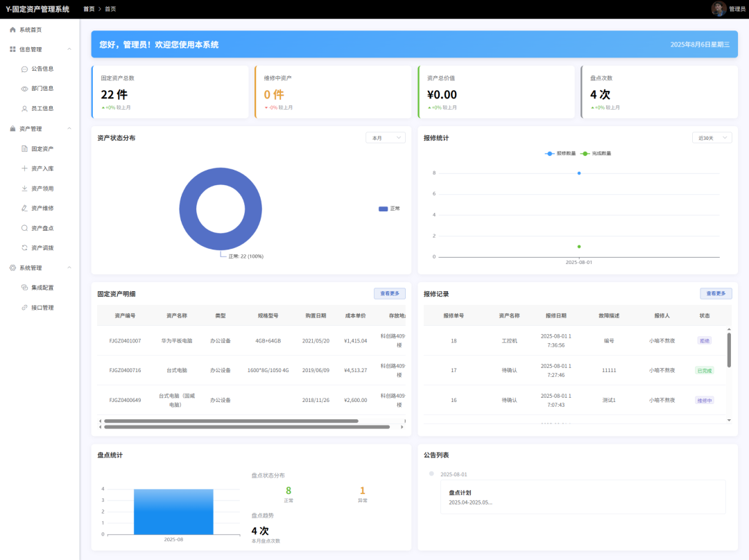This screenshot has height=560, width=749.
Task: Open the 近30天 range dropdown
Action: 712,138
